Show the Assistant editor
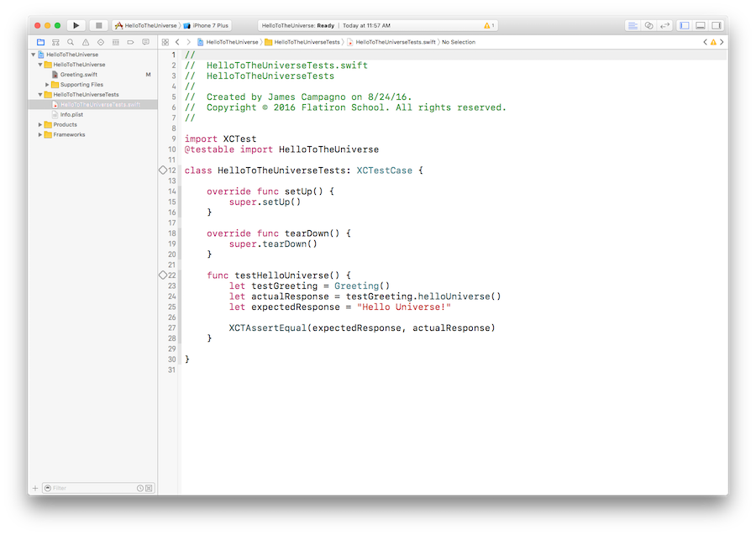The width and height of the screenshot is (756, 535). tap(649, 25)
